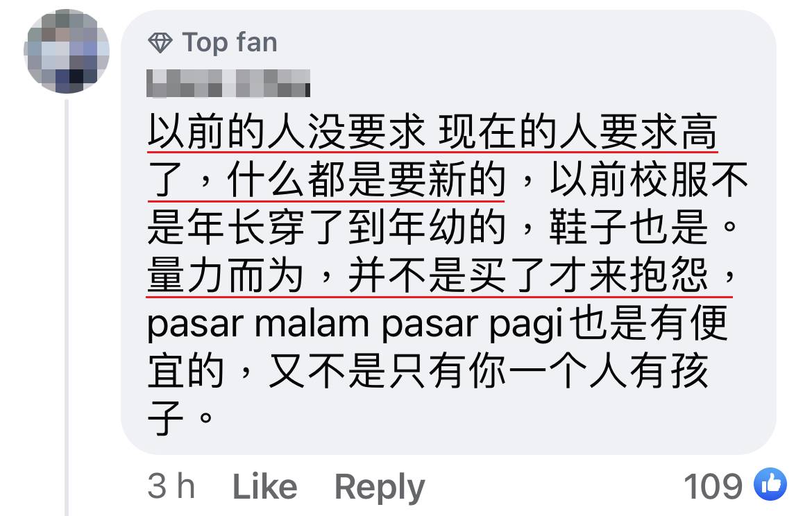The image size is (812, 516).
Task: Click the text 以前的人没要求
Action: 287,132
